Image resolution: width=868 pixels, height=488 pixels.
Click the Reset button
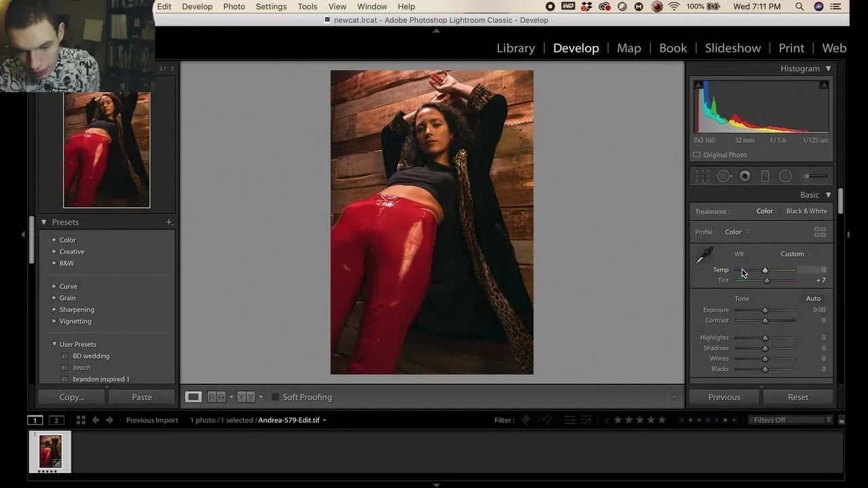pos(797,397)
